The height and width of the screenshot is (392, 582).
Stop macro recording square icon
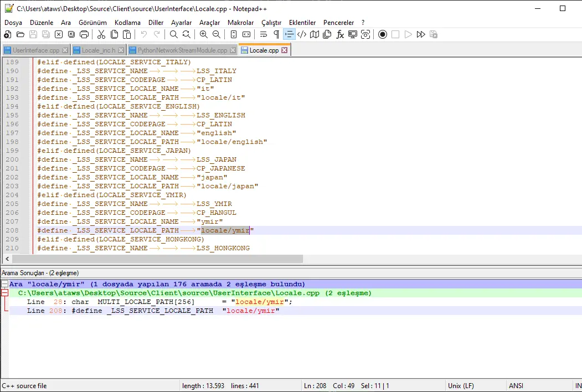click(395, 34)
